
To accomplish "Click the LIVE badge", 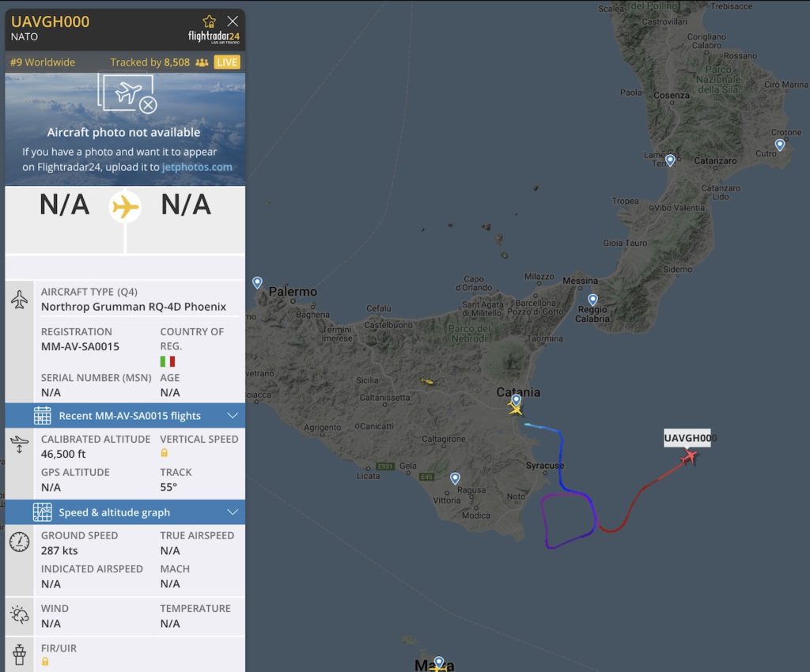I will tap(227, 62).
